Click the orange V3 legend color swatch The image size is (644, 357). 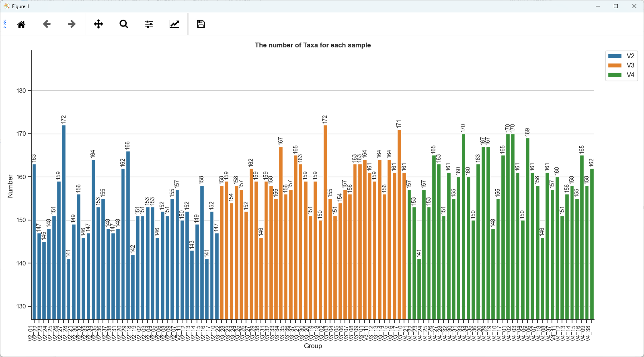coord(615,65)
